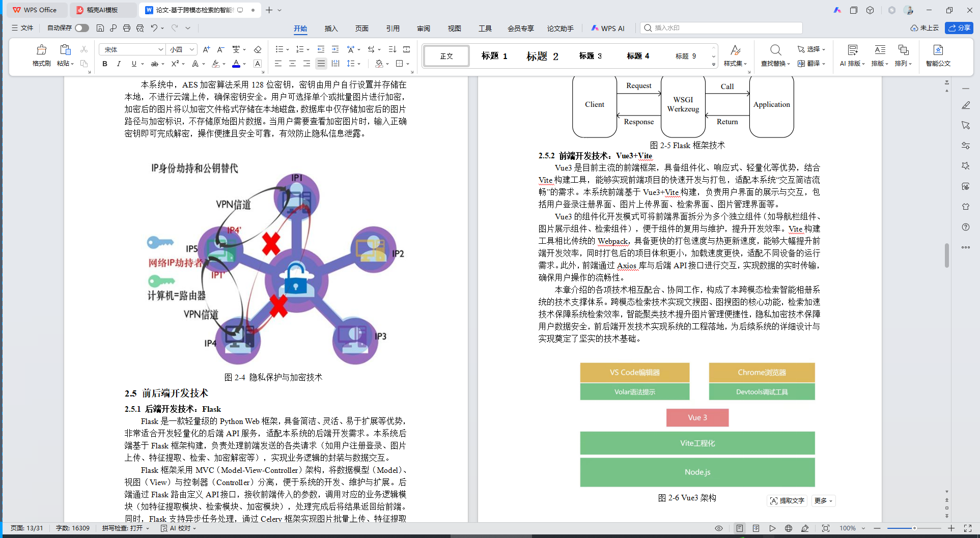Viewport: 980px width, 538px height.
Task: Toggle Italic formatting
Action: pos(119,64)
